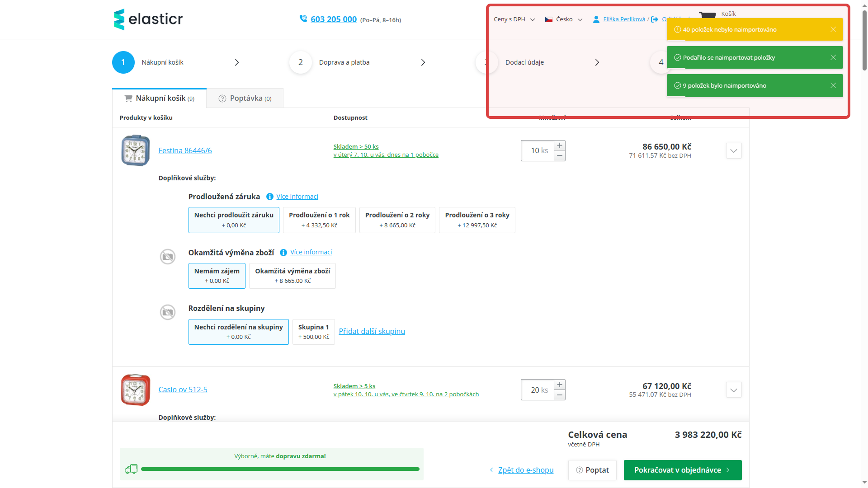Open the Česko country dropdown
Viewport: 868px width, 488px height.
563,19
